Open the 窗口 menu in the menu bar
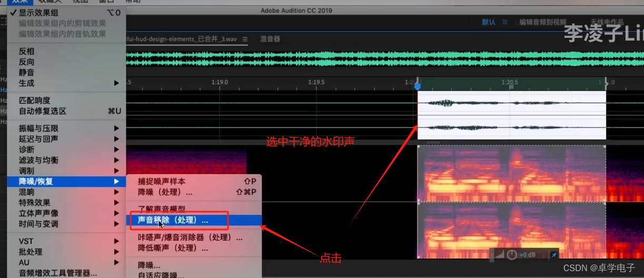This screenshot has width=644, height=278. click(x=107, y=2)
